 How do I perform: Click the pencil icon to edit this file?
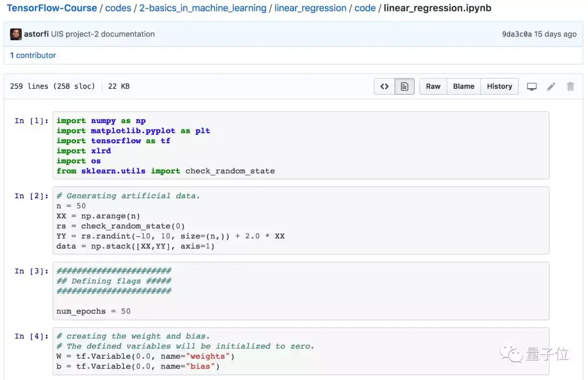pos(550,86)
